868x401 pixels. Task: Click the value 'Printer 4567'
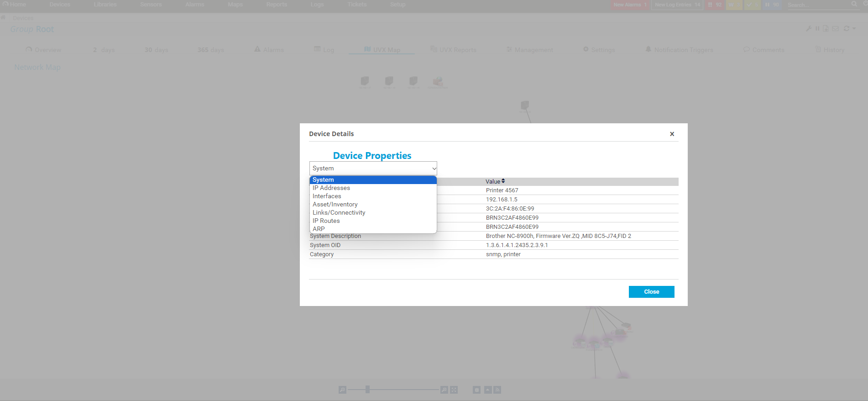coord(502,190)
